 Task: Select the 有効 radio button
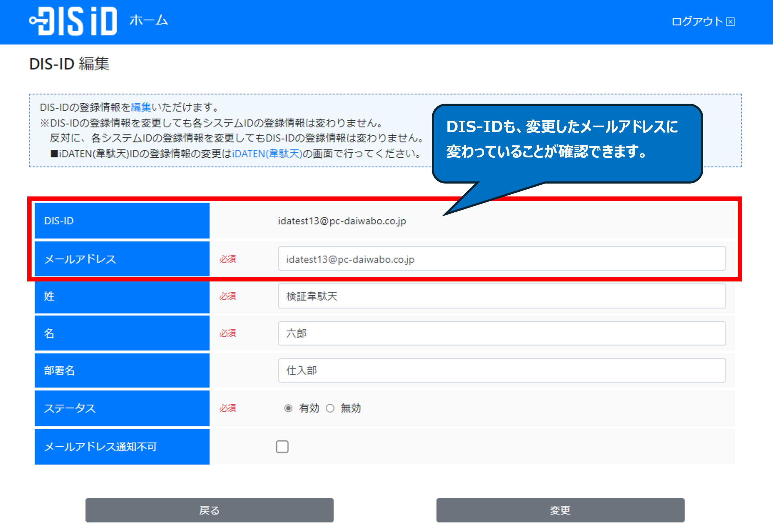(x=288, y=408)
